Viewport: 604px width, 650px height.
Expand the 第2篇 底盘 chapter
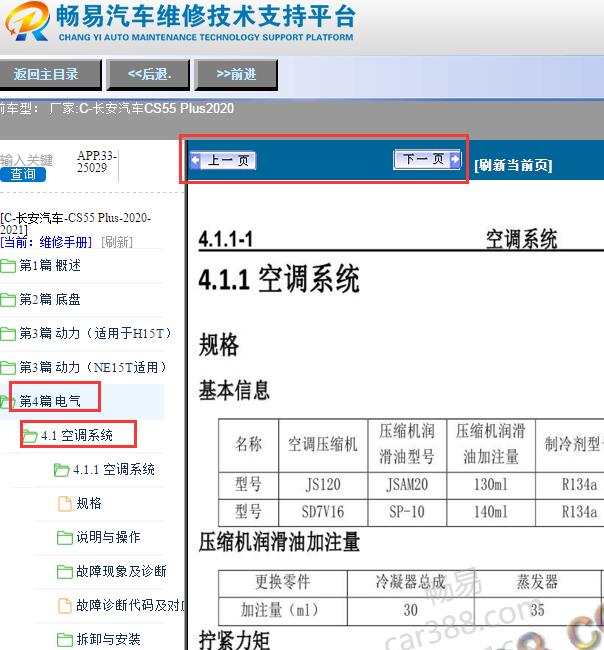point(50,299)
